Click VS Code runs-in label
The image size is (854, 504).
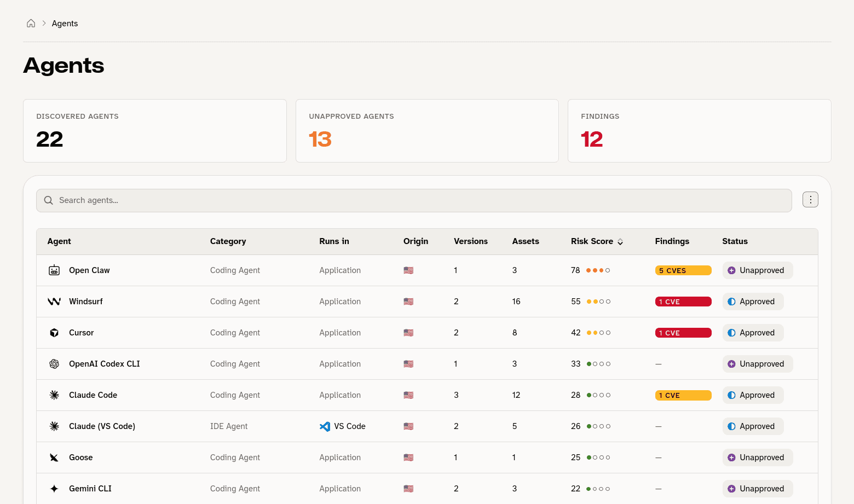click(350, 426)
